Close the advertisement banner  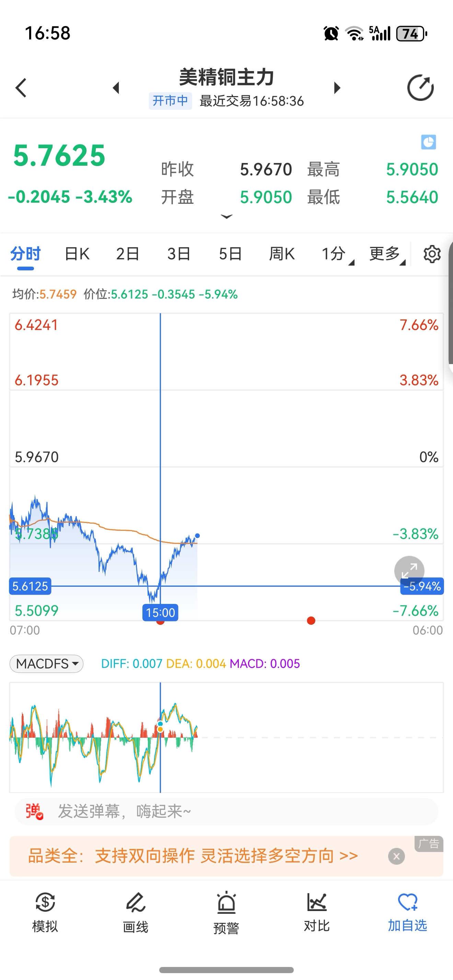coord(396,856)
